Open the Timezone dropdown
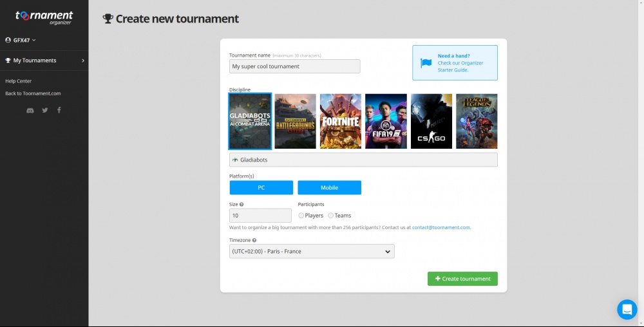Viewport: 644px width, 327px height. (x=312, y=252)
